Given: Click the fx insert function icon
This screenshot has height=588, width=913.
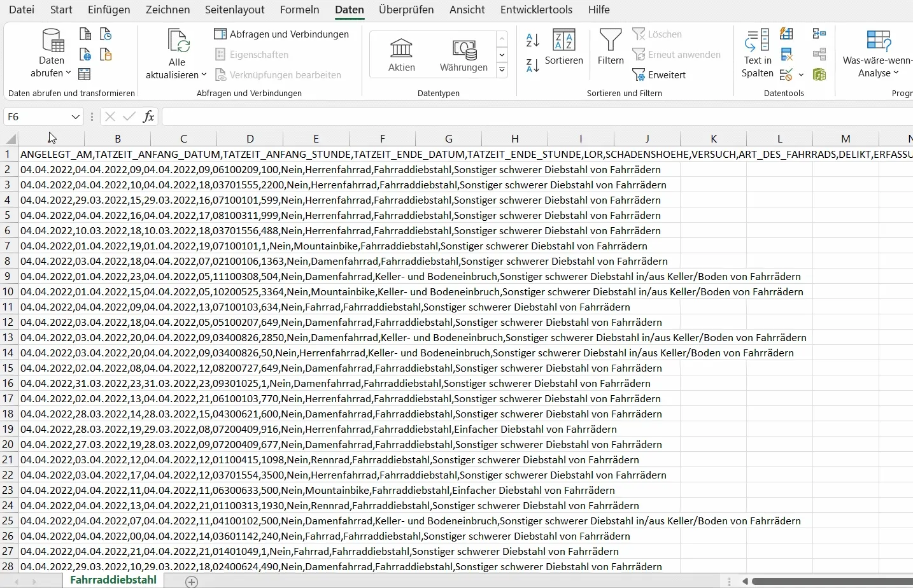Looking at the screenshot, I should (x=149, y=116).
